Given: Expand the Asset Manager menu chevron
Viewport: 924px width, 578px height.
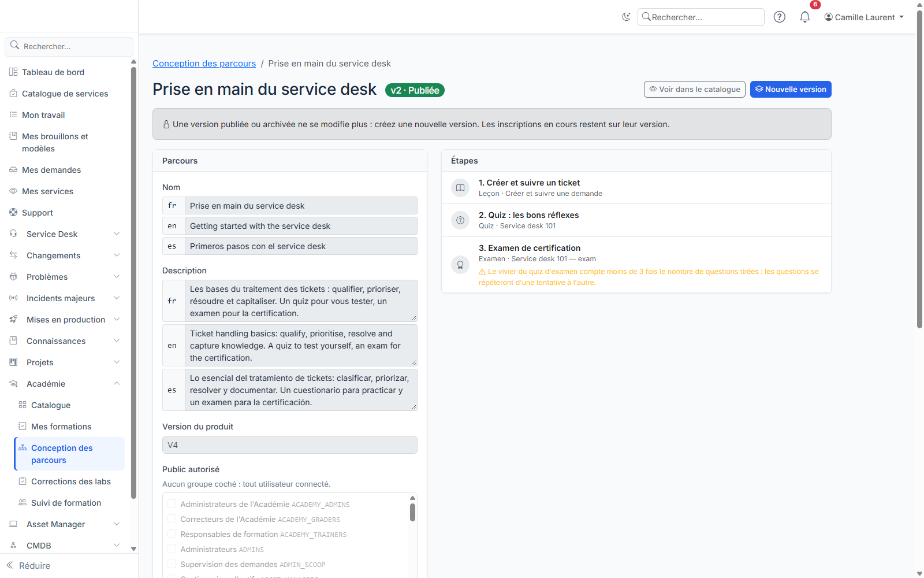Looking at the screenshot, I should coord(117,524).
